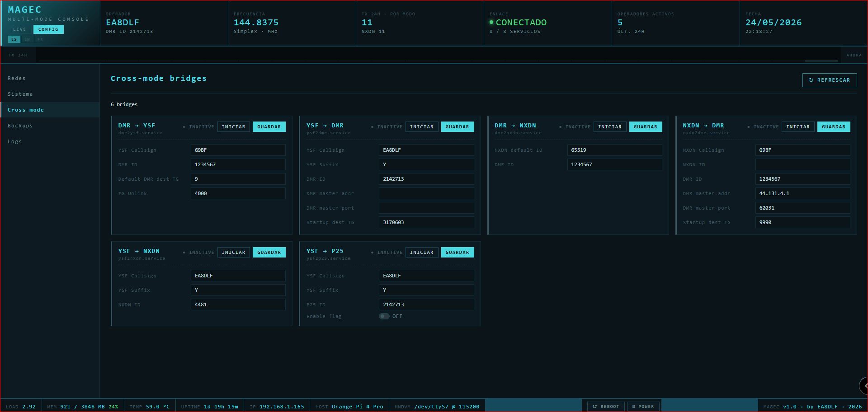Click the HOST Orange Pi 4 Pro entry
Screen dimensions: 868x412
pos(349,407)
